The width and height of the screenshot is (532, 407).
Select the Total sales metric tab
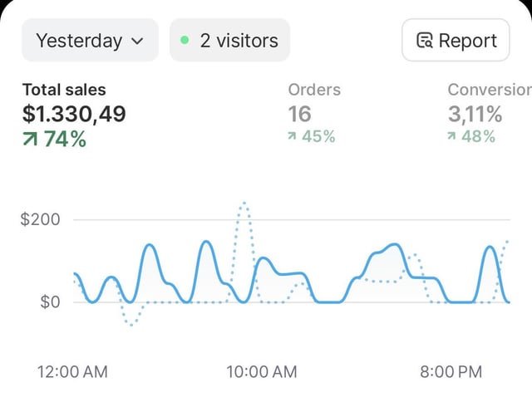[64, 90]
